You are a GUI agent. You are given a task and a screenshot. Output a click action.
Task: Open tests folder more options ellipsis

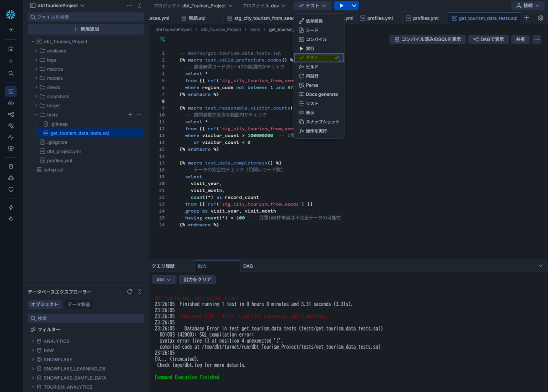tap(139, 115)
